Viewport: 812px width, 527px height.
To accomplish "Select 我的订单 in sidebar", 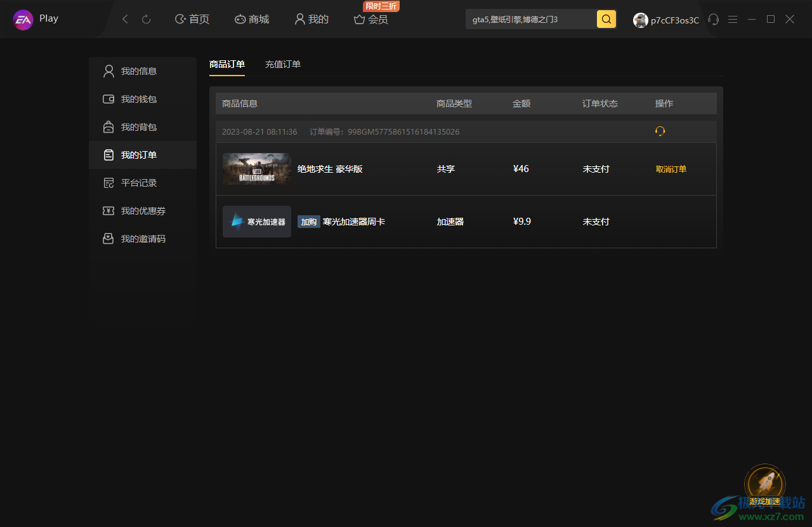I will click(x=143, y=155).
